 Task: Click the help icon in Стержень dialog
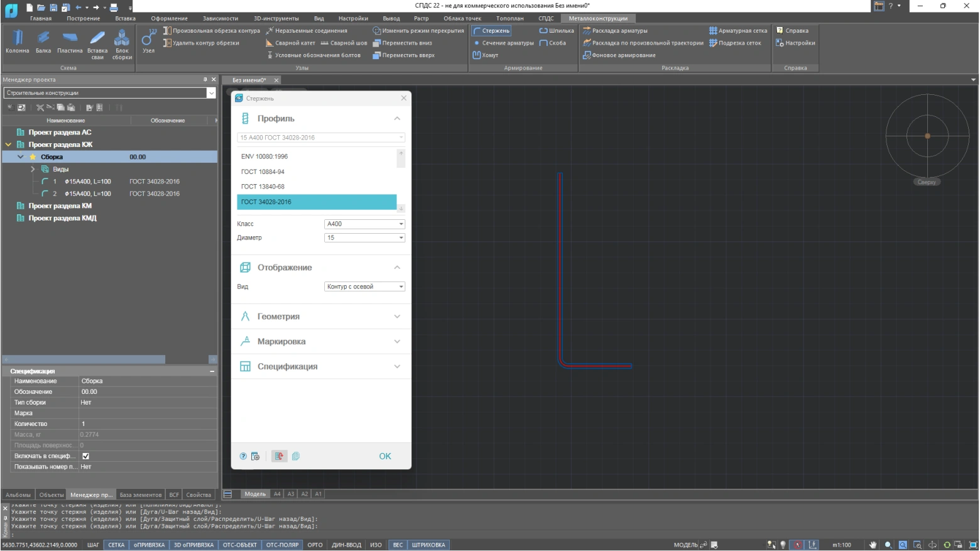point(243,457)
